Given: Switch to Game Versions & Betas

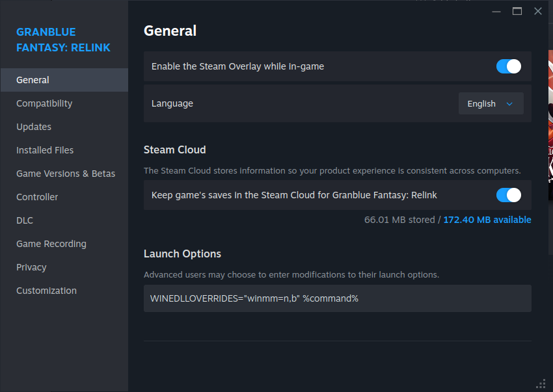Looking at the screenshot, I should [64, 174].
